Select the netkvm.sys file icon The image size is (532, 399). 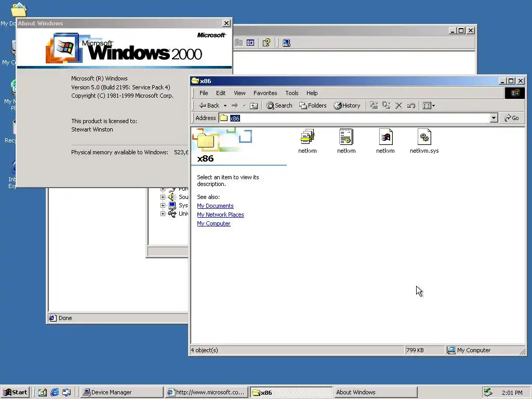pos(424,141)
